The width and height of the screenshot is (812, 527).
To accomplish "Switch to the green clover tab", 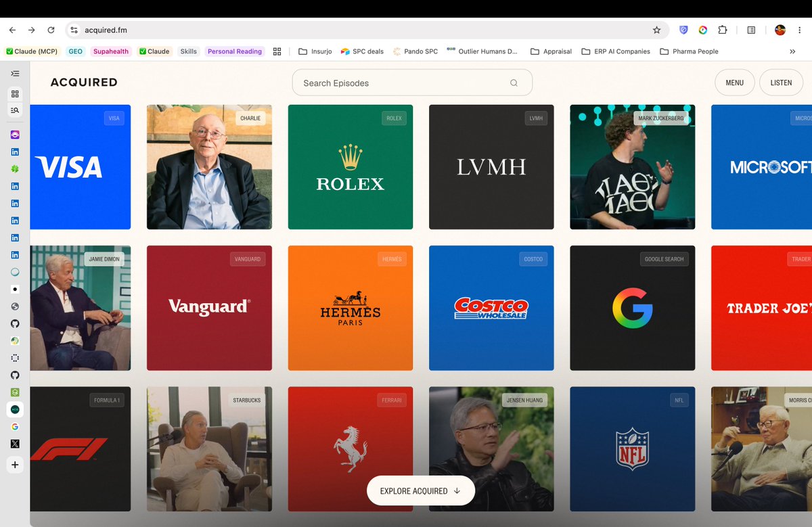I will click(x=15, y=168).
